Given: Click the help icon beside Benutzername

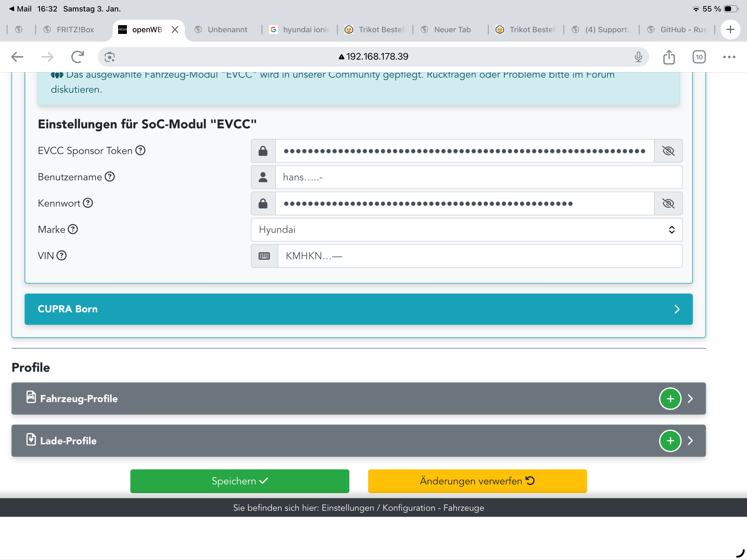Looking at the screenshot, I should pos(110,177).
